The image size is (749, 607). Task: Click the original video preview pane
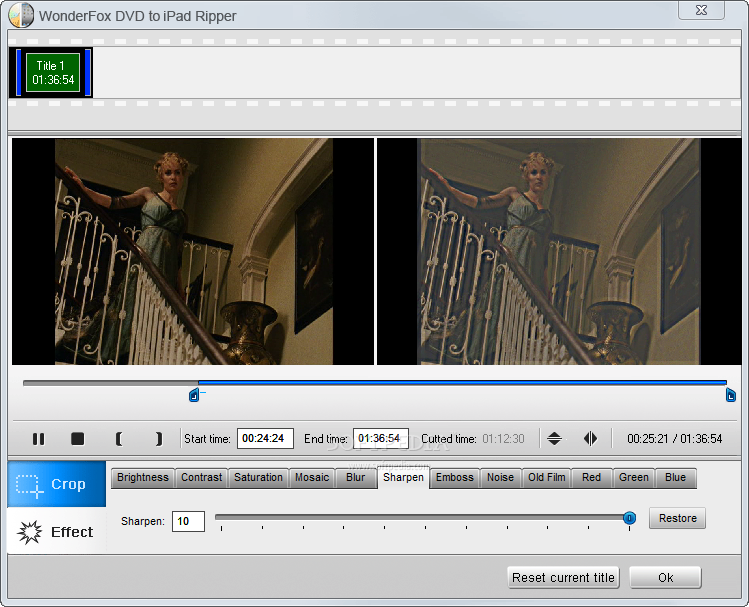click(x=193, y=252)
